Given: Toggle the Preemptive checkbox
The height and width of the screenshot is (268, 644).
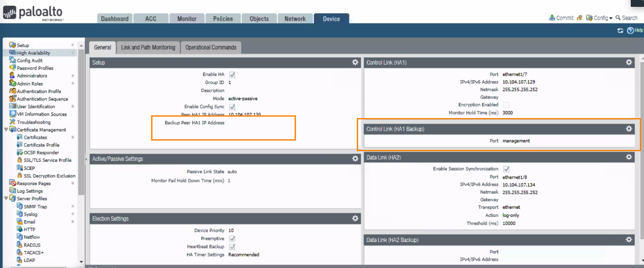Looking at the screenshot, I should (x=232, y=239).
